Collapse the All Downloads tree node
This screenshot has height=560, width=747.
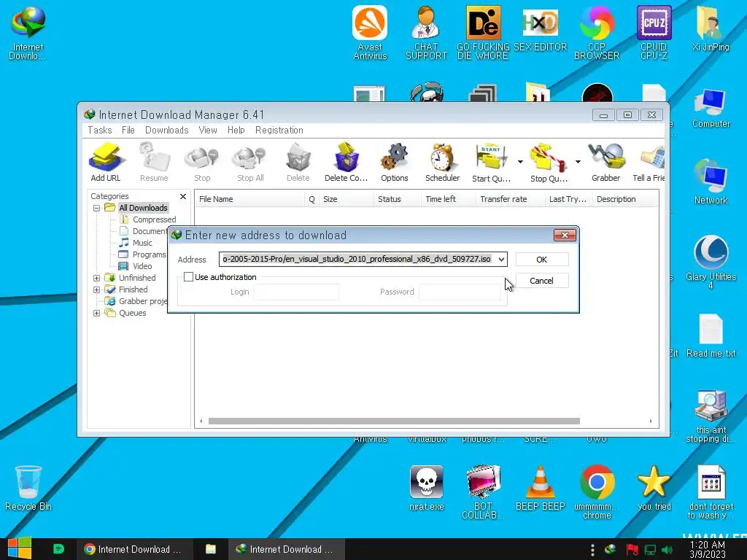tap(97, 208)
